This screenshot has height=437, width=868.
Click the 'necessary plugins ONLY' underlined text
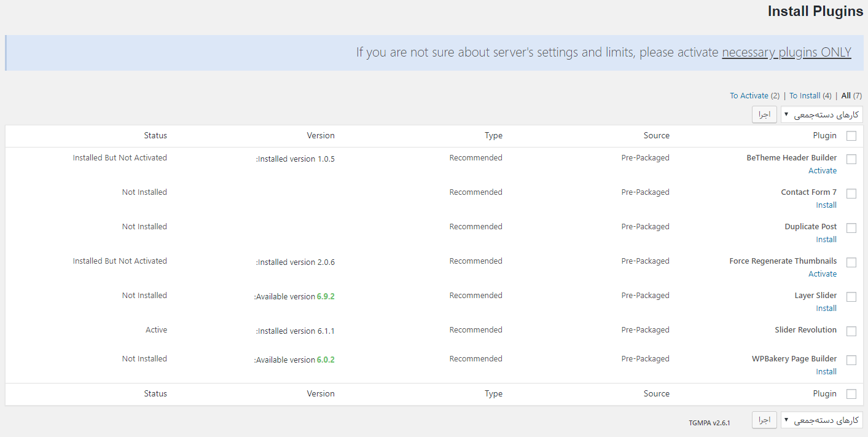click(x=786, y=52)
